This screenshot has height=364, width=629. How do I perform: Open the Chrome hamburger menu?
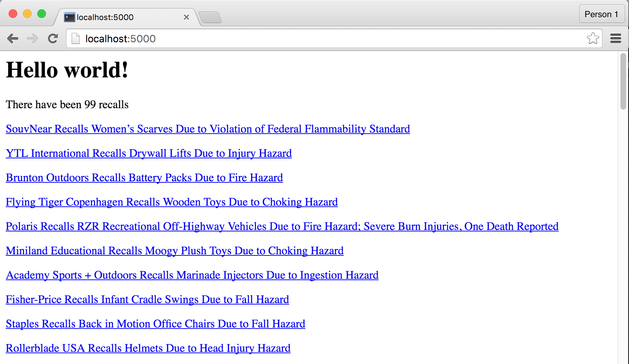click(x=616, y=38)
